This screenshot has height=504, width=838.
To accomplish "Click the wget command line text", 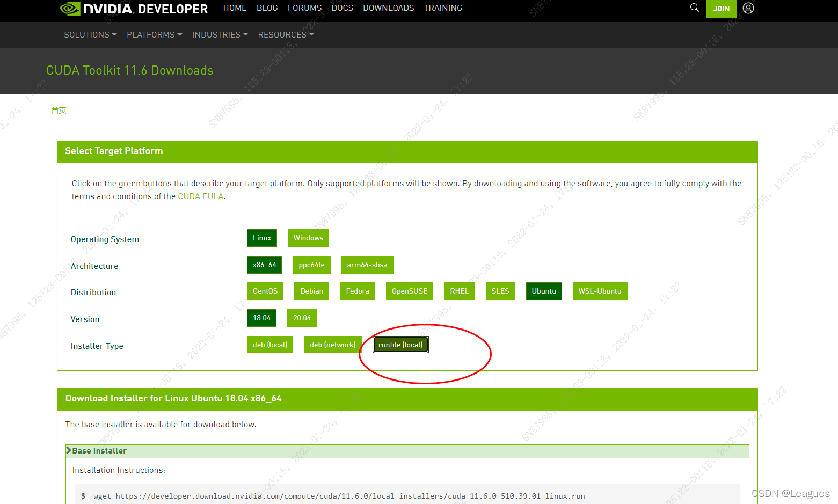I will (339, 496).
